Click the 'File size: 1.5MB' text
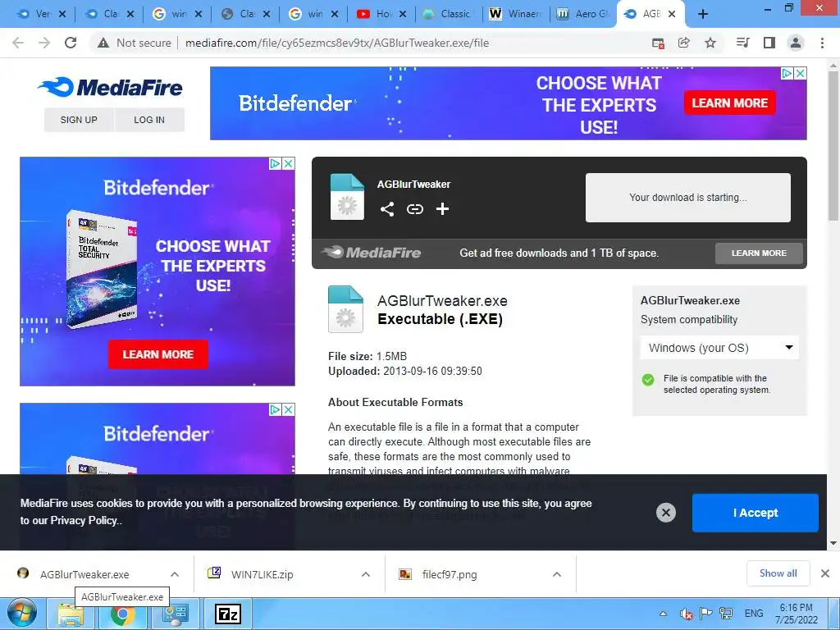The width and height of the screenshot is (840, 630). click(367, 356)
